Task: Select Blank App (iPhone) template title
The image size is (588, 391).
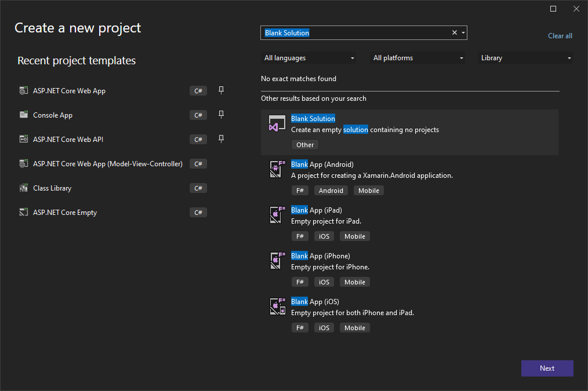Action: coord(321,255)
